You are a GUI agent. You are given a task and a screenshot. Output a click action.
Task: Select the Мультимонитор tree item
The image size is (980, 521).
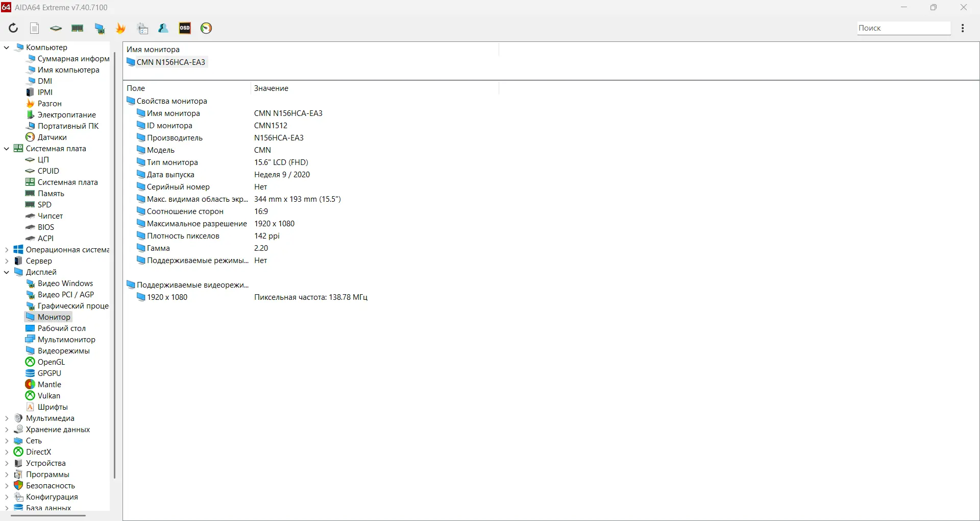61,340
